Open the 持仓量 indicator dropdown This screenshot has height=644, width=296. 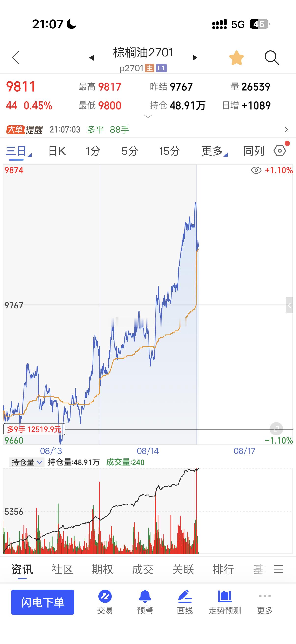coord(27,462)
